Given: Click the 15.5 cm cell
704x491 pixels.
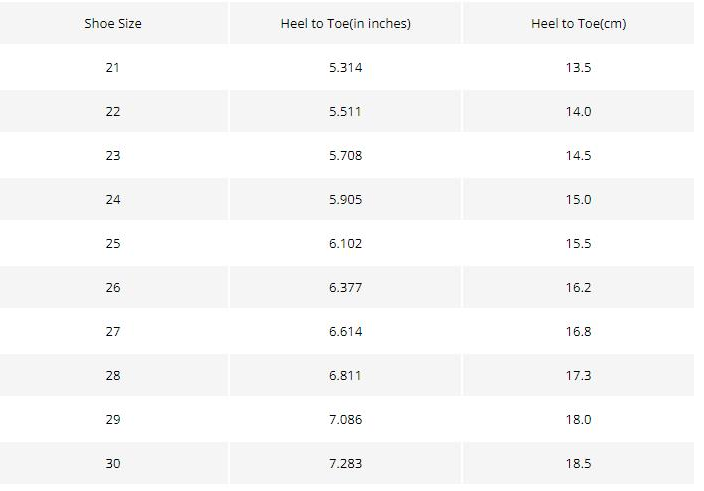Looking at the screenshot, I should point(578,243).
